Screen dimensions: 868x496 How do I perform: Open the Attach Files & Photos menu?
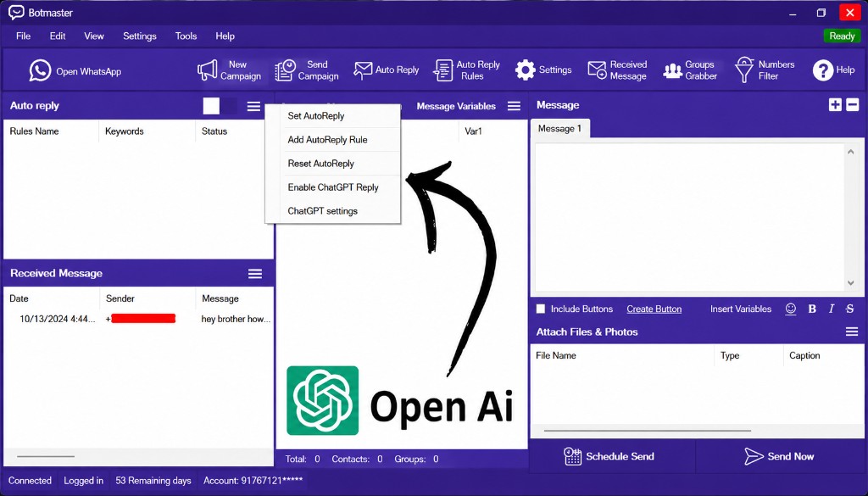851,332
